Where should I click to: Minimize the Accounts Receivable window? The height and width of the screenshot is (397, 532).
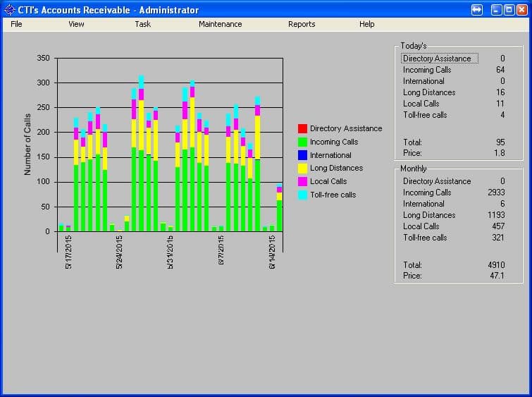(497, 10)
